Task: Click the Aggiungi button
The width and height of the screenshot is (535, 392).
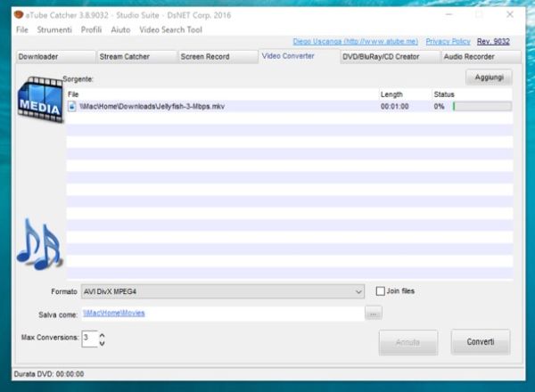Action: (x=488, y=78)
